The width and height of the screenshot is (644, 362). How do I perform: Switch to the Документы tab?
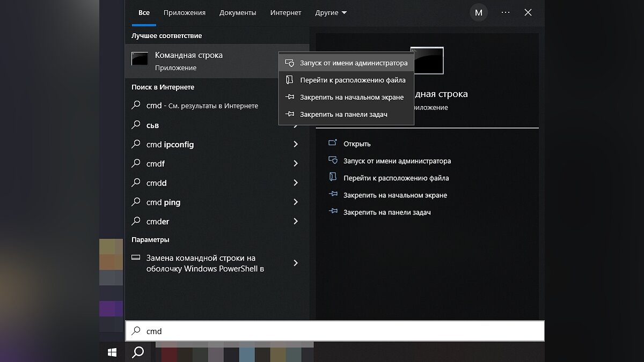238,12
